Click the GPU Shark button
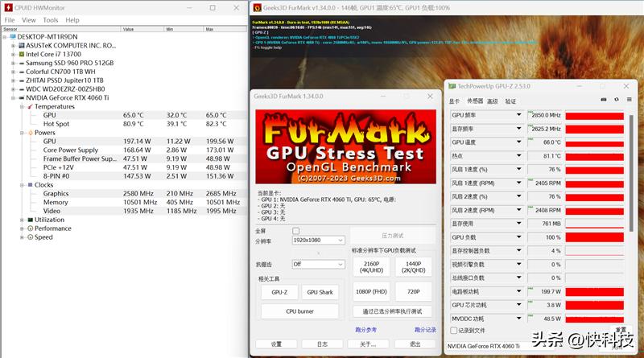644x358 pixels. pos(320,292)
